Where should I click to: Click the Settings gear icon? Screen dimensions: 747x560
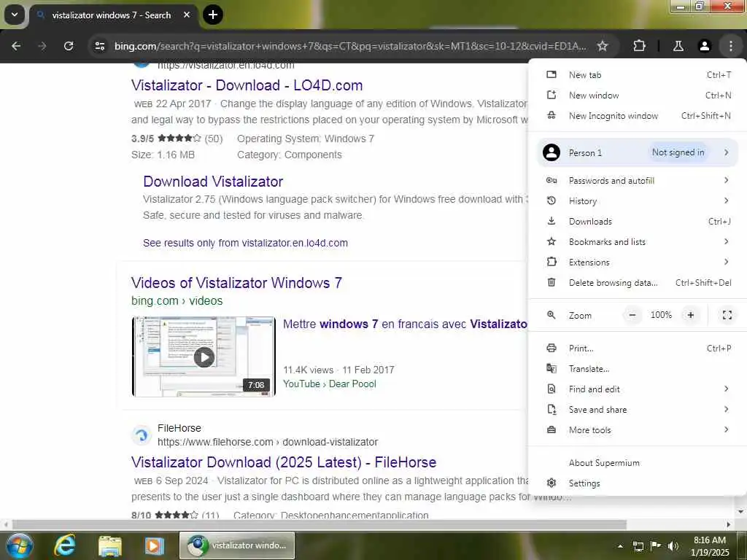(x=551, y=483)
